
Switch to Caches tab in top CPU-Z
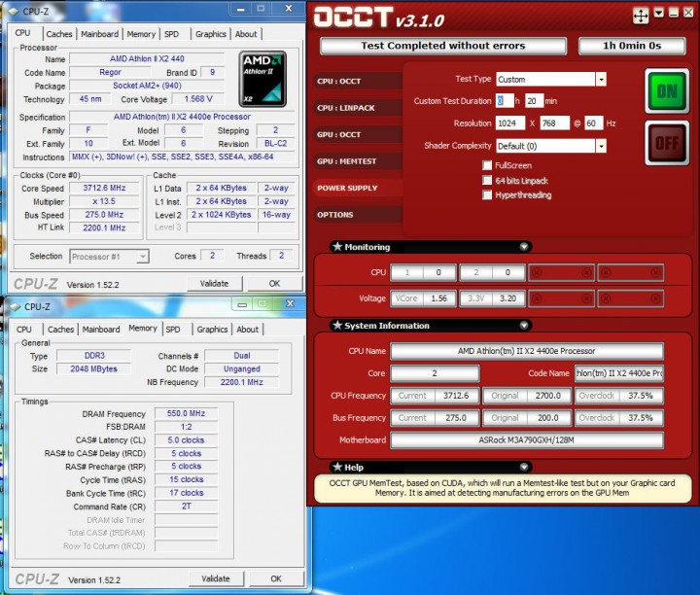pyautogui.click(x=59, y=34)
